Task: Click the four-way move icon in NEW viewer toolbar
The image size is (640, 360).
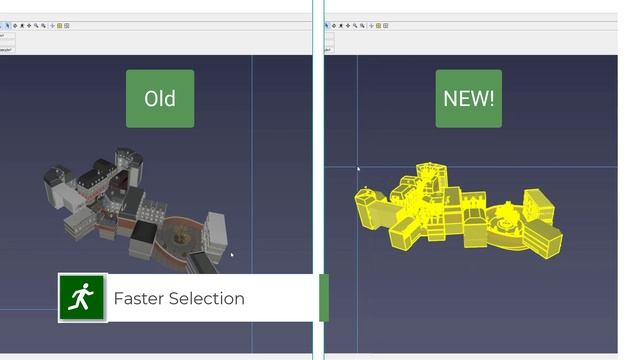Action: (x=348, y=26)
